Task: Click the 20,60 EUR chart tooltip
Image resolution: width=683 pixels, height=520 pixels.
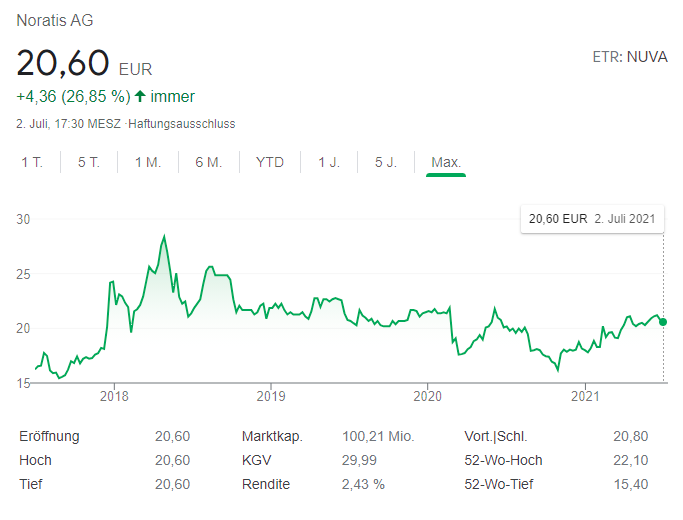Action: pos(593,219)
